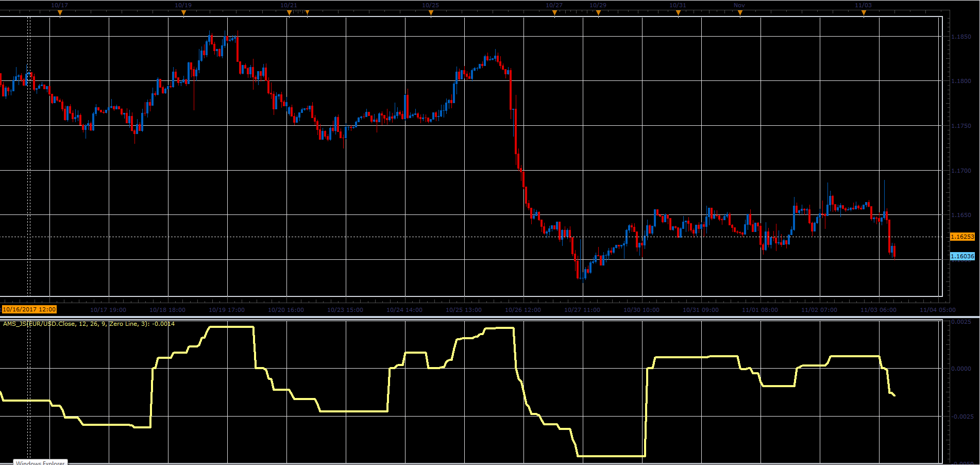Click the 10/18 18:00 time axis label

pos(167,310)
